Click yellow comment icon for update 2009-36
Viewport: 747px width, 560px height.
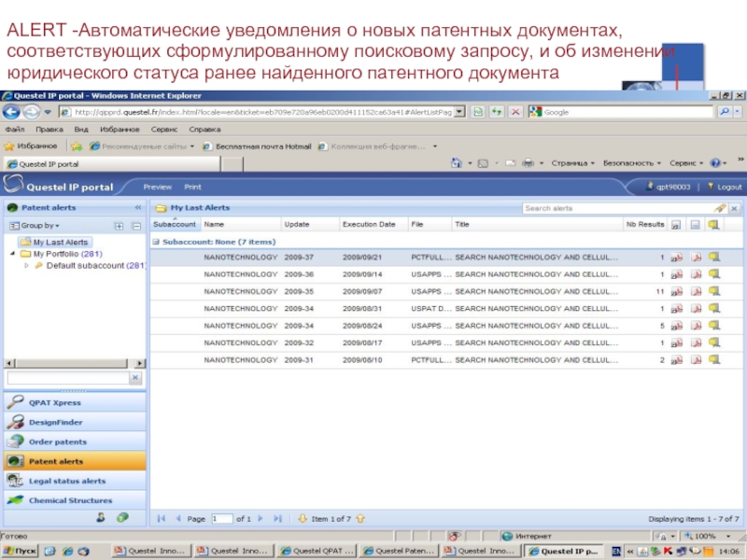tap(713, 274)
